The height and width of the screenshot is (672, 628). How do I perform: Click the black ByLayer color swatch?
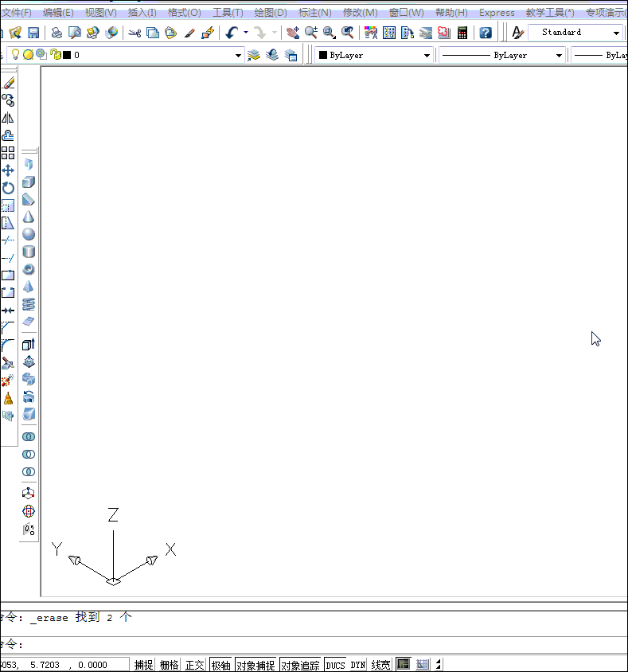tap(323, 55)
